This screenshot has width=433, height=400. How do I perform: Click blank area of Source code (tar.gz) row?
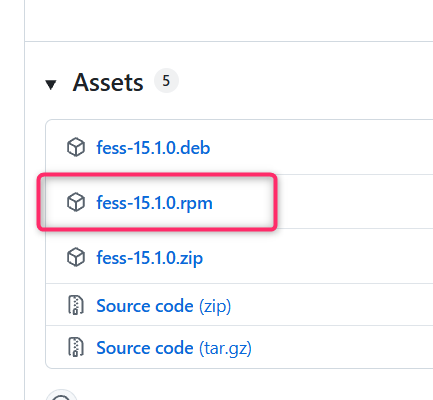[340, 347]
